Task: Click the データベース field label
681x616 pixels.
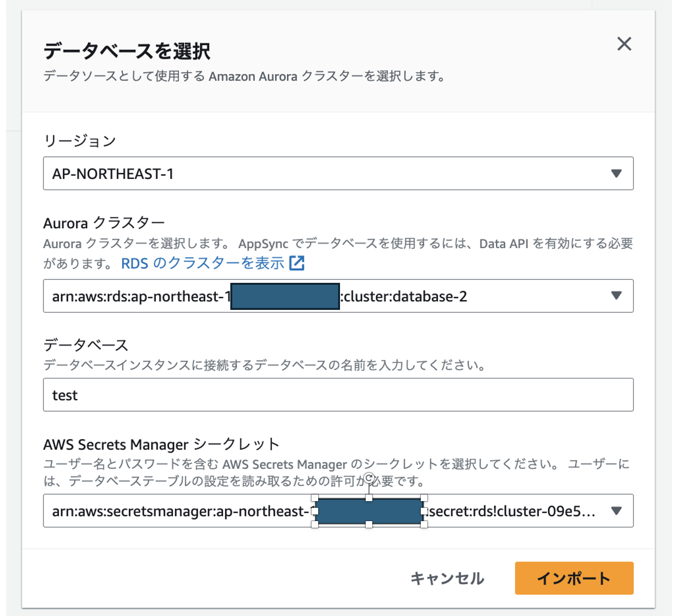Action: pos(86,345)
